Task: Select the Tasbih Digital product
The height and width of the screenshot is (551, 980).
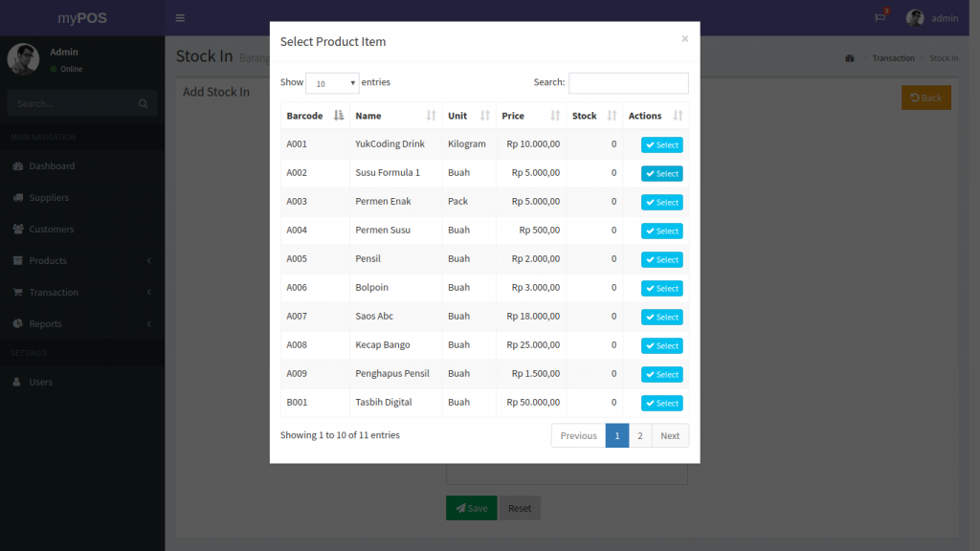Action: pyautogui.click(x=661, y=404)
